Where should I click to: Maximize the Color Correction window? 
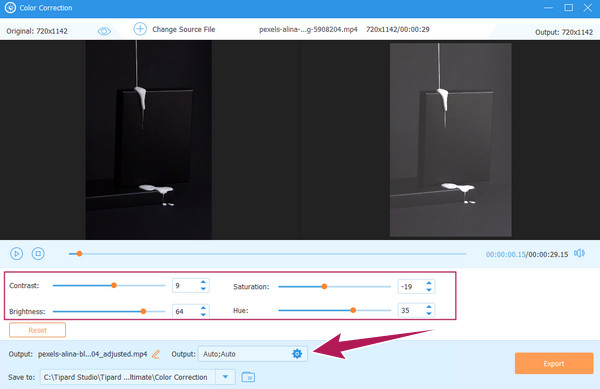coord(569,8)
